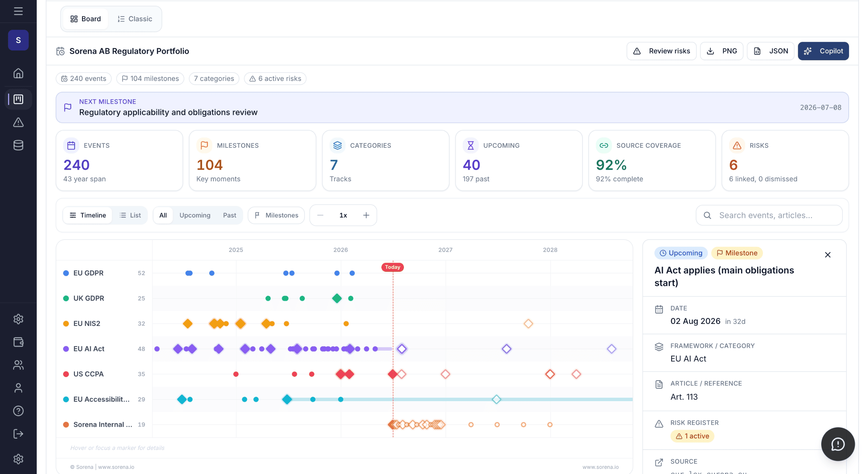868x474 pixels.
Task: Open the single user profile sidebar icon
Action: click(18, 388)
